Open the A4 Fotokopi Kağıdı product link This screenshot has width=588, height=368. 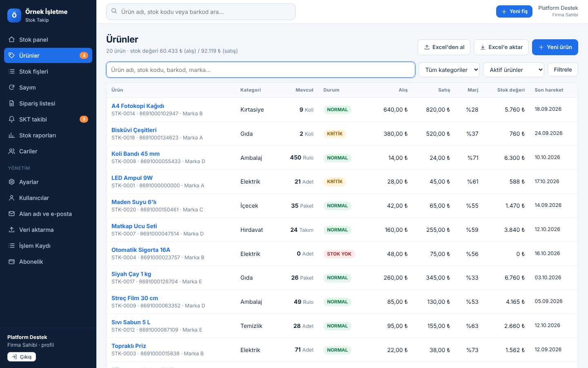(x=138, y=106)
